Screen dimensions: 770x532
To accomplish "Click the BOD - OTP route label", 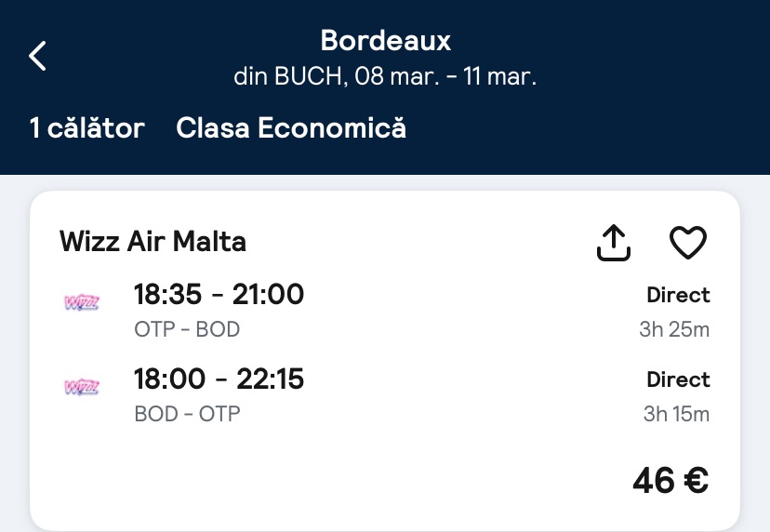I will pyautogui.click(x=187, y=414).
